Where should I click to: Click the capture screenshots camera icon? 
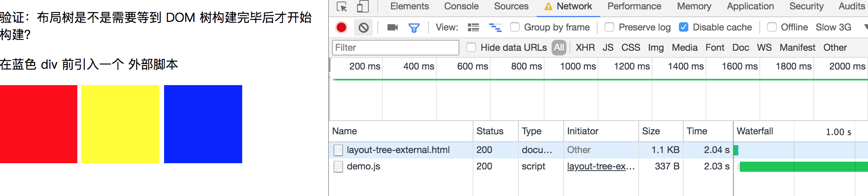click(392, 27)
